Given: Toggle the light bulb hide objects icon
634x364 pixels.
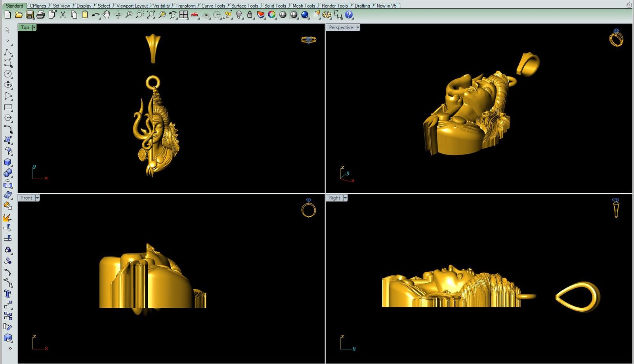Looking at the screenshot, I should pyautogui.click(x=239, y=15).
